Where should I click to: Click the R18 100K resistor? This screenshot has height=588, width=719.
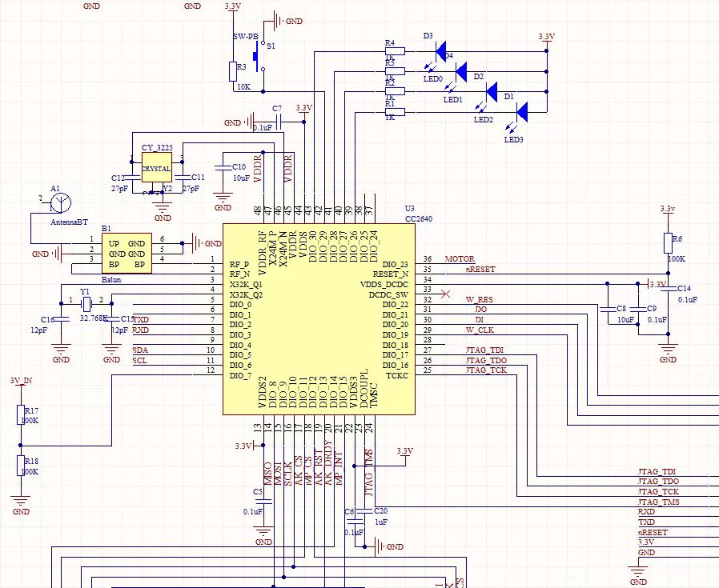click(x=21, y=466)
